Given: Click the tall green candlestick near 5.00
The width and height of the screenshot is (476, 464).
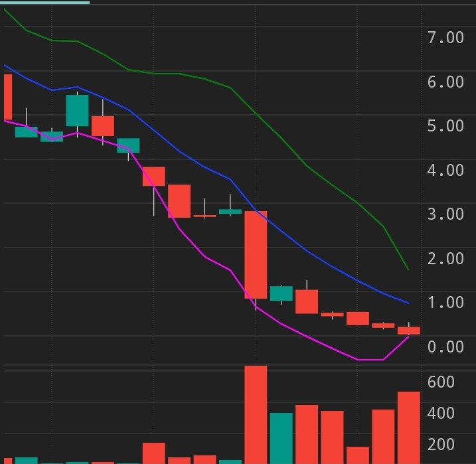Looking at the screenshot, I should click(x=77, y=110).
